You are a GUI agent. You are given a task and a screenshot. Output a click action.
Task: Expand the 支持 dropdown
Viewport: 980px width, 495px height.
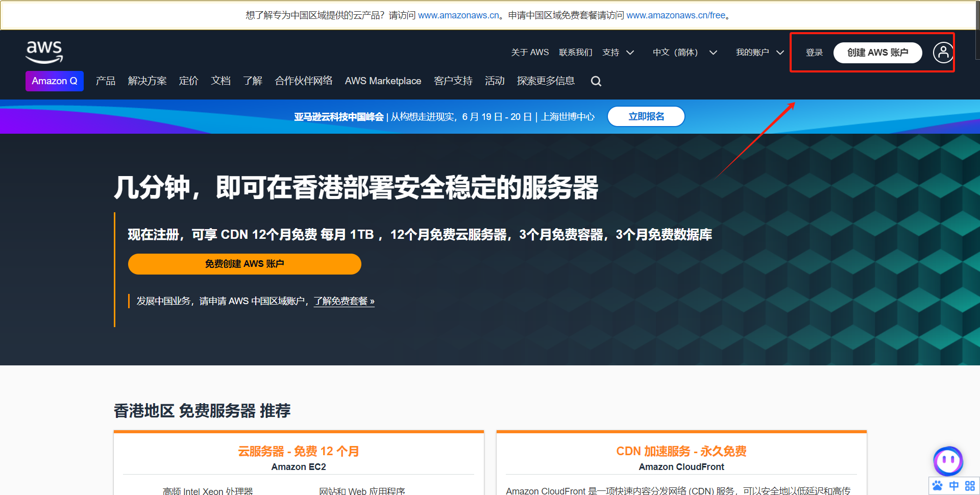pyautogui.click(x=618, y=53)
